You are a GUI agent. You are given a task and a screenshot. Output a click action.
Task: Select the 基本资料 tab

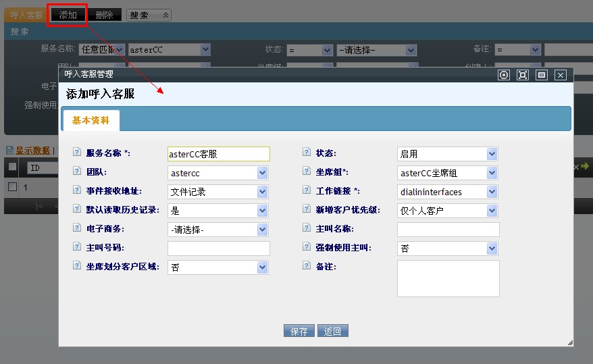(x=91, y=120)
